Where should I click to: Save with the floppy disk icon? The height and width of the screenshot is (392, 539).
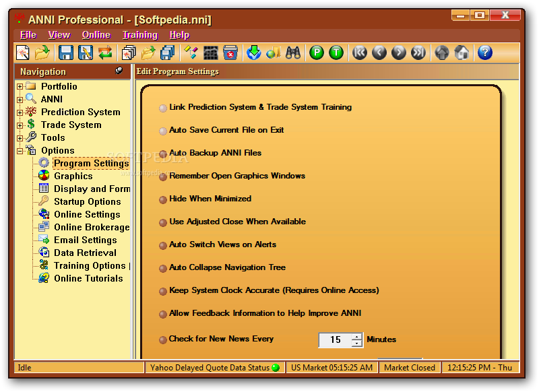(65, 53)
